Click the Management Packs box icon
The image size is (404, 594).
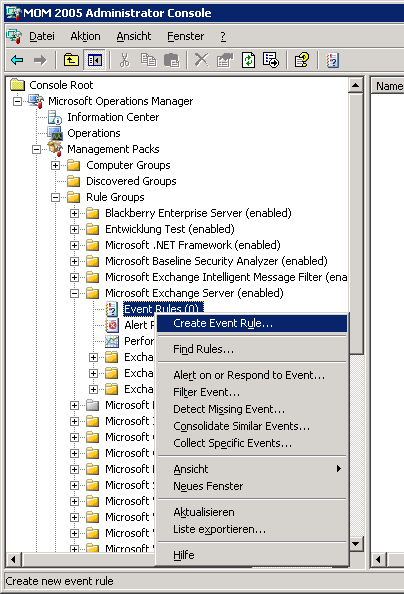tap(55, 149)
